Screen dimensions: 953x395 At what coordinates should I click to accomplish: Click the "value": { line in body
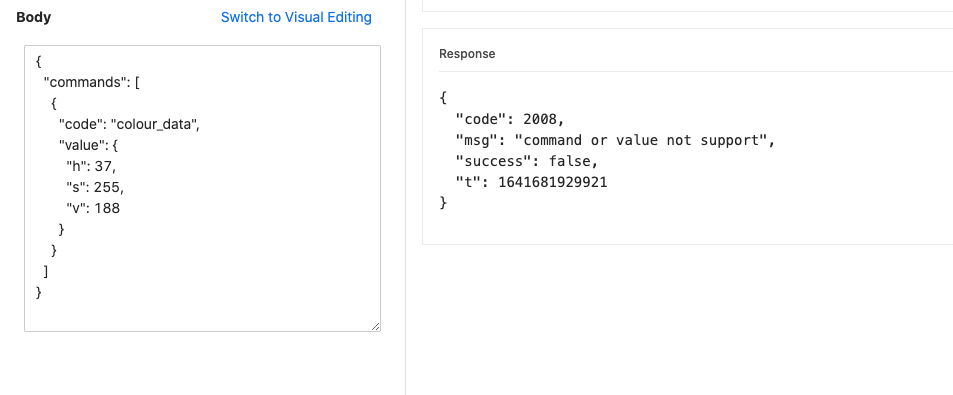point(88,146)
